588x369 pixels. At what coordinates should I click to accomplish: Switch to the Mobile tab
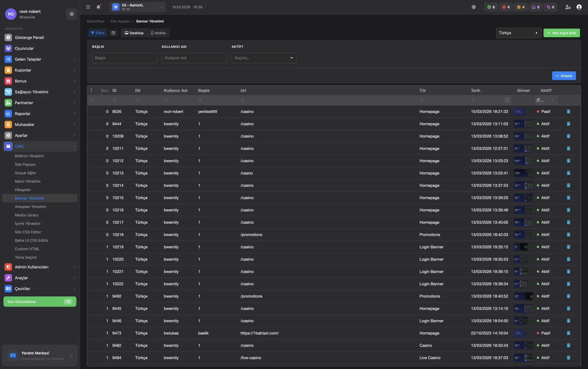(x=158, y=33)
